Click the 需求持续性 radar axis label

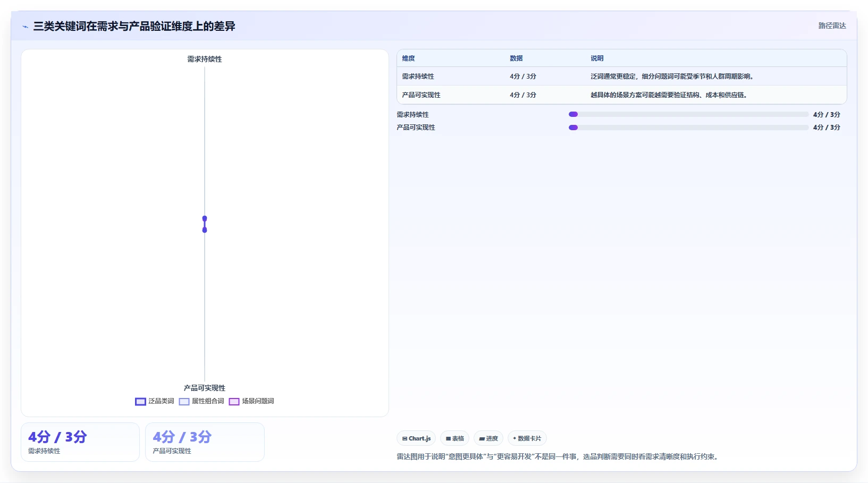pos(205,59)
